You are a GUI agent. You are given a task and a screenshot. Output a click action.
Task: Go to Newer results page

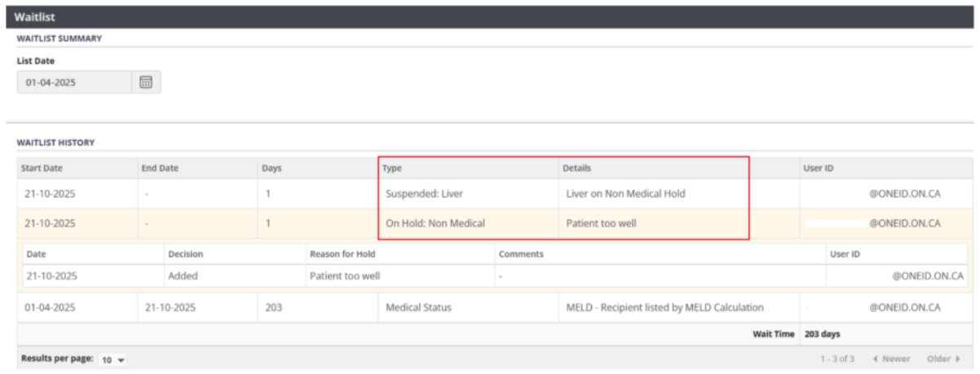(x=890, y=359)
